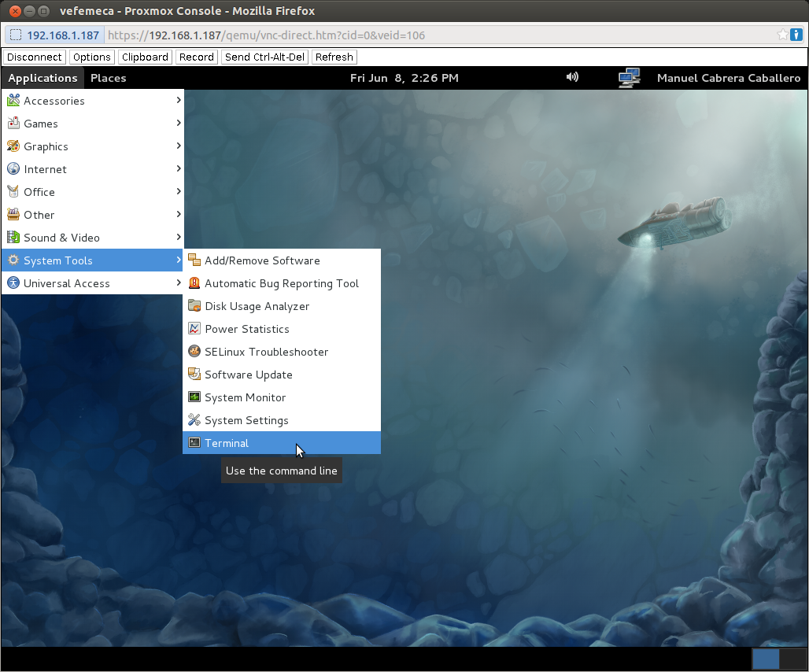Click the volume speaker icon
Viewport: 809px width, 672px height.
tap(572, 77)
